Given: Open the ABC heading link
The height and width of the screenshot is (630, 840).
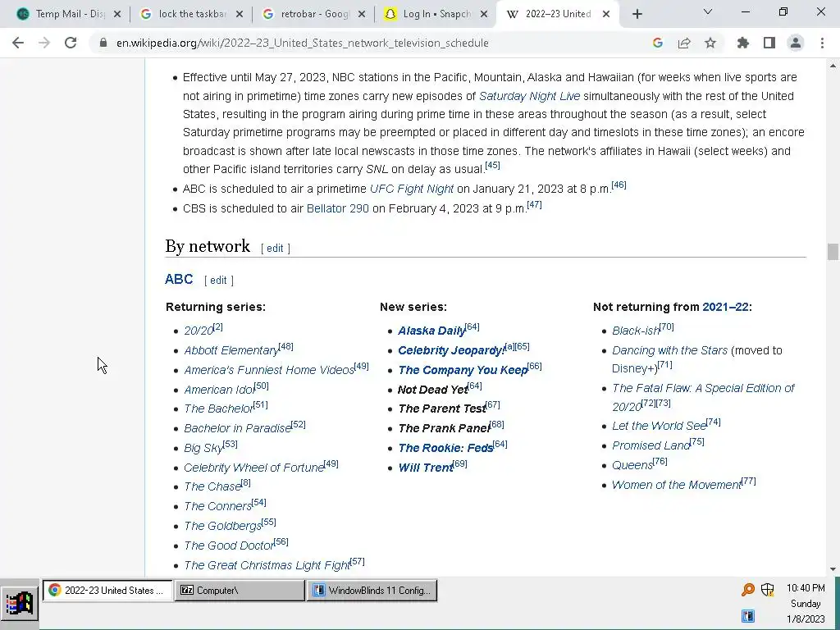Looking at the screenshot, I should pyautogui.click(x=179, y=279).
